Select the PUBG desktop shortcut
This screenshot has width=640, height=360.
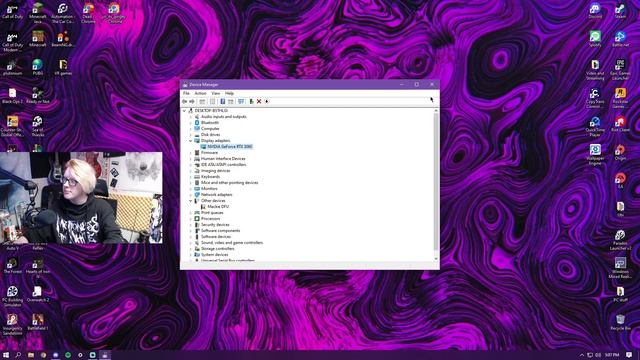click(38, 67)
